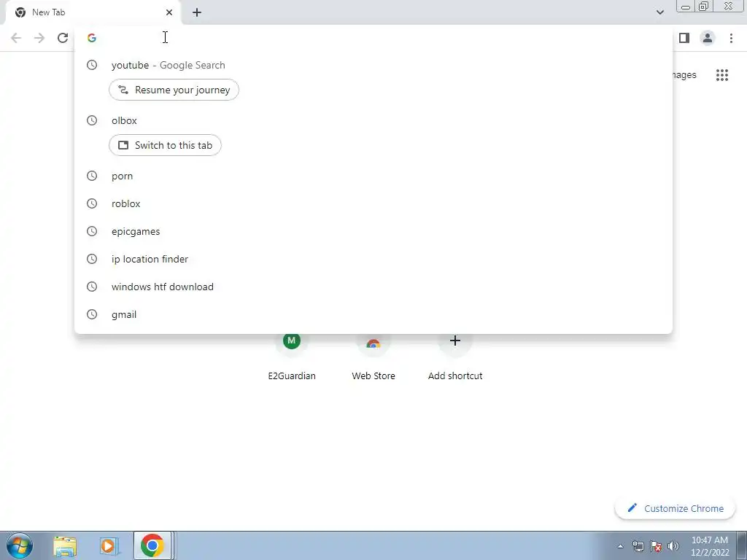The image size is (747, 560).
Task: Open the profile avatar menu
Action: [x=708, y=38]
